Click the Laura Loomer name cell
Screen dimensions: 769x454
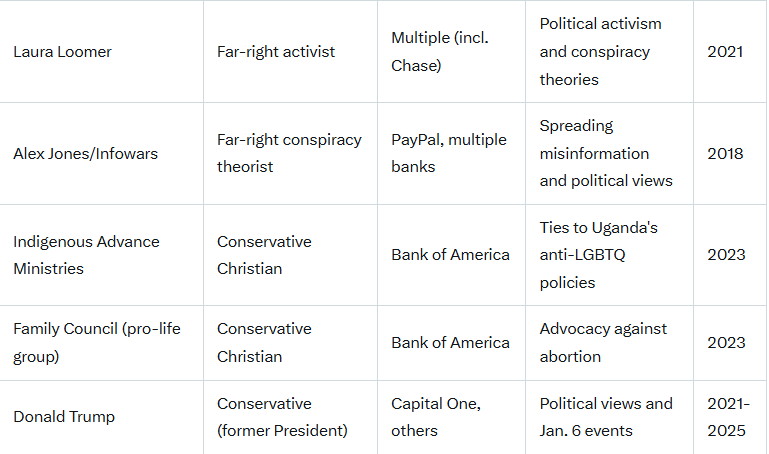(60, 51)
